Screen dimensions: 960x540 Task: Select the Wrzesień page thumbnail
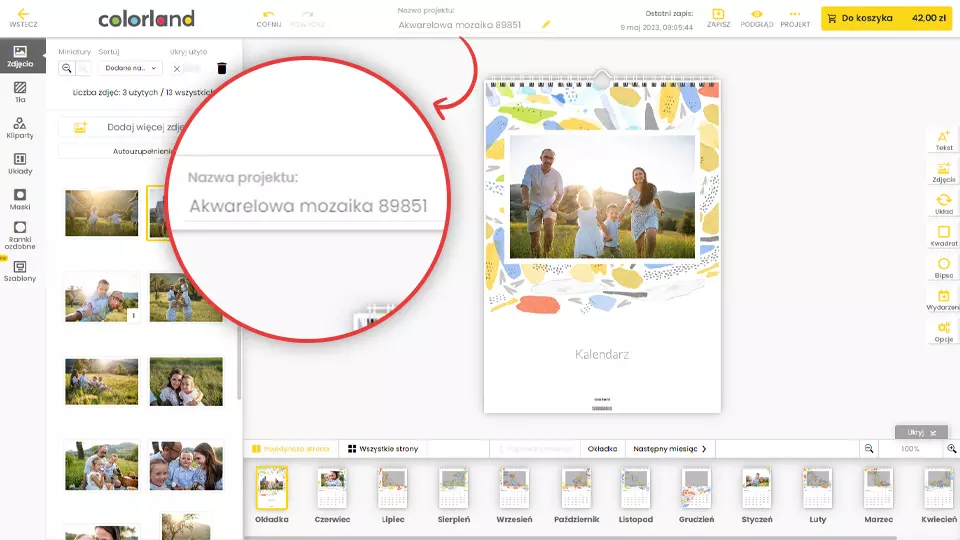pos(514,488)
